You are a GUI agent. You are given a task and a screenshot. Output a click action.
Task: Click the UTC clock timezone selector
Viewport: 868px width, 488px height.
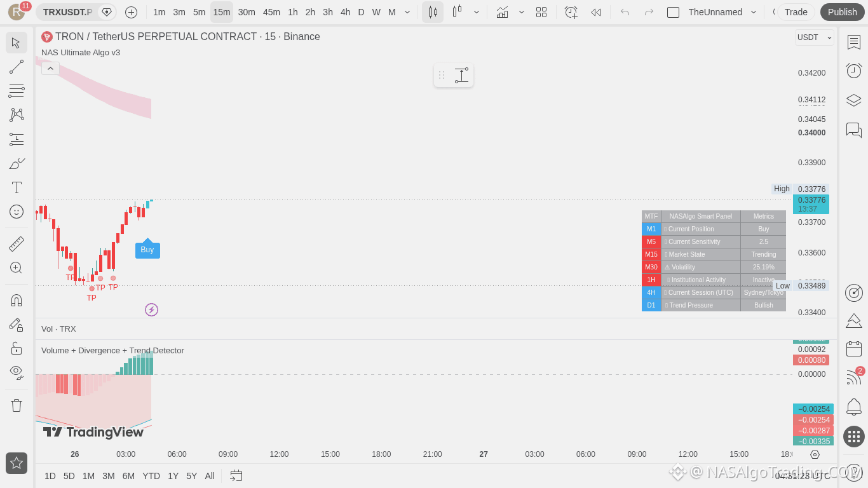point(804,475)
